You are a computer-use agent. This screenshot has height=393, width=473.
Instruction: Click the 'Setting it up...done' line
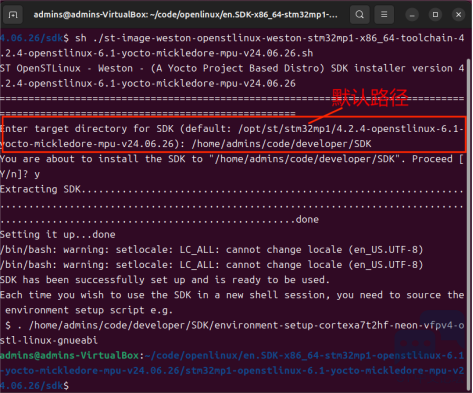pyautogui.click(x=58, y=234)
